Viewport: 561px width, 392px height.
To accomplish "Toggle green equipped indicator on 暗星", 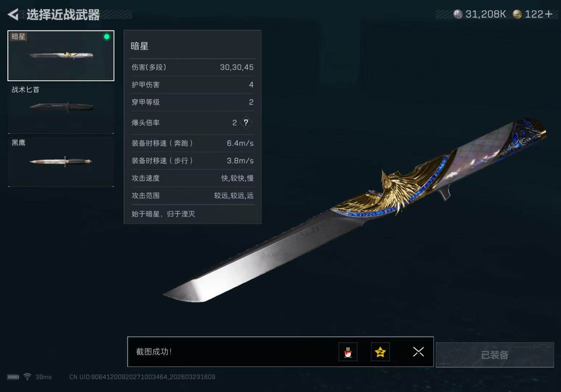I will pos(107,37).
